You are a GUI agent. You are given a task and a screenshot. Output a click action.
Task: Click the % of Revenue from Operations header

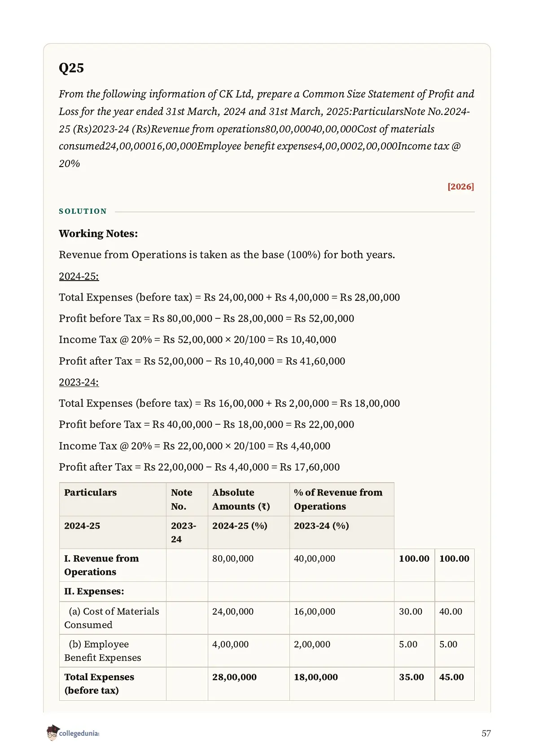coord(338,499)
